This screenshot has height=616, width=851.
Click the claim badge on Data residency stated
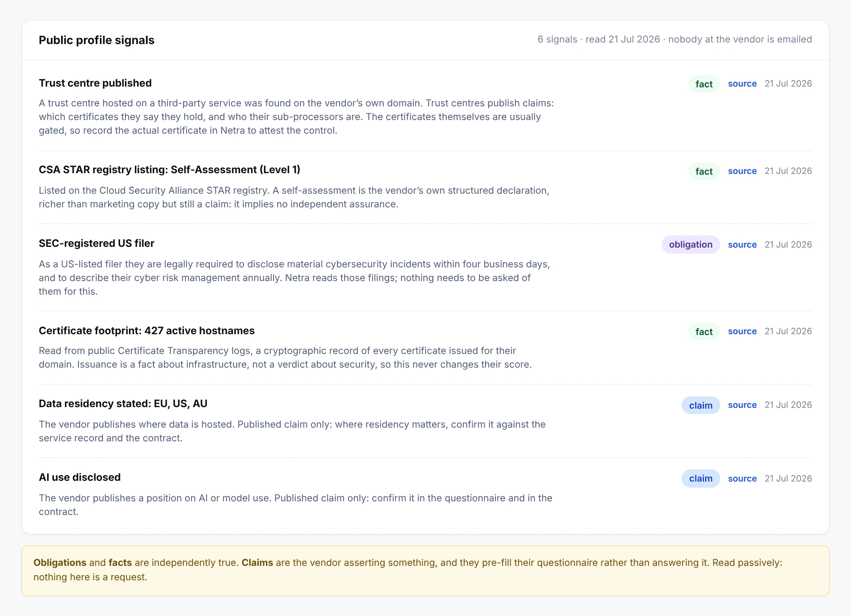701,405
